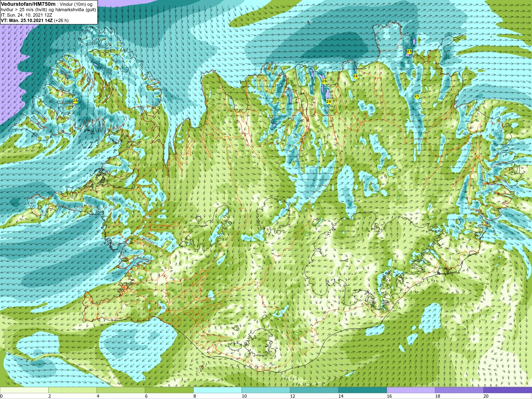Pick the darker green 6–8 m/s swatch
The width and height of the screenshot is (532, 399).
(x=169, y=390)
